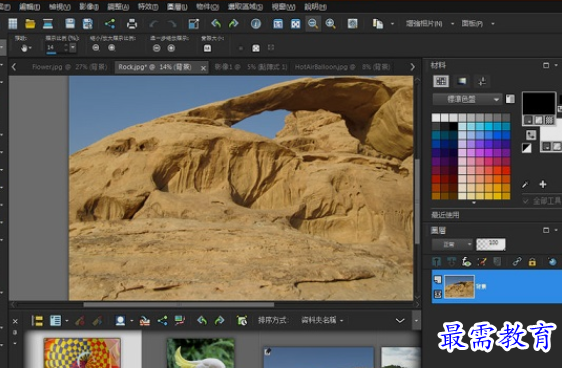Open the zoom percentage dropdown arrow

(73, 48)
